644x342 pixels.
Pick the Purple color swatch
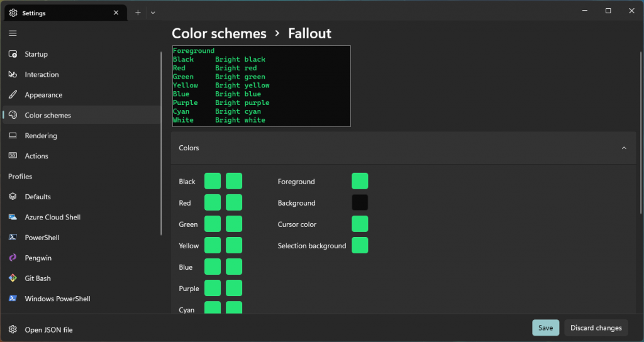pos(213,288)
